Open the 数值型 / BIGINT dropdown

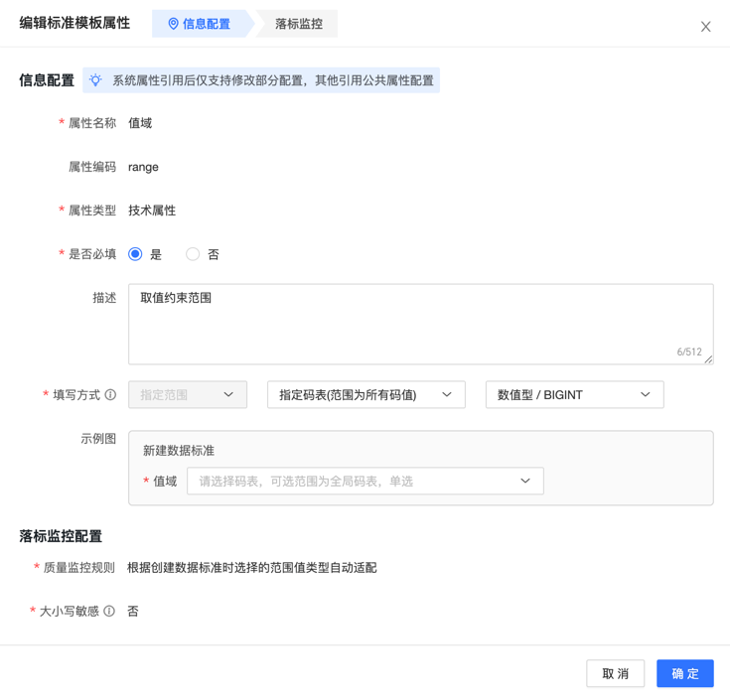tap(574, 395)
